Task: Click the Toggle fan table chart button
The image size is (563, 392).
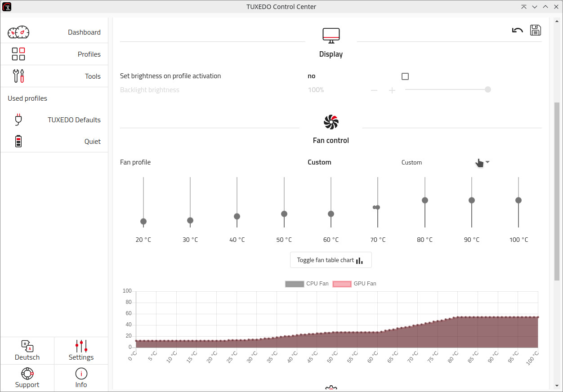Action: point(331,260)
